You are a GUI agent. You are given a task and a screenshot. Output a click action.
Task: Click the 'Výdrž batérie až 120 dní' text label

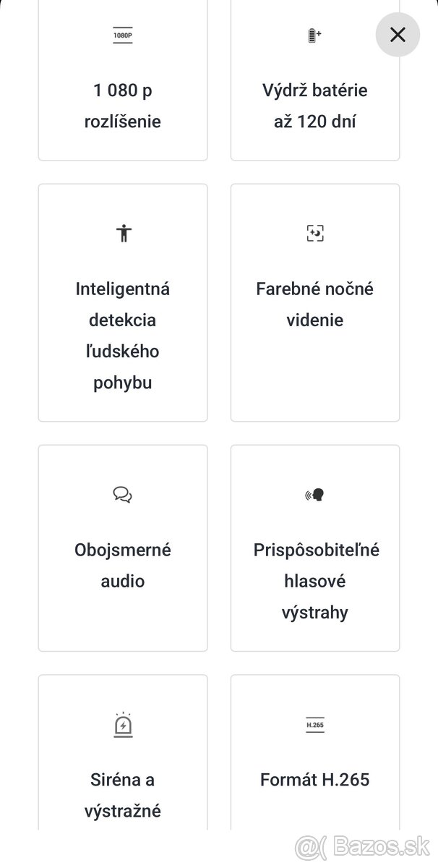315,106
